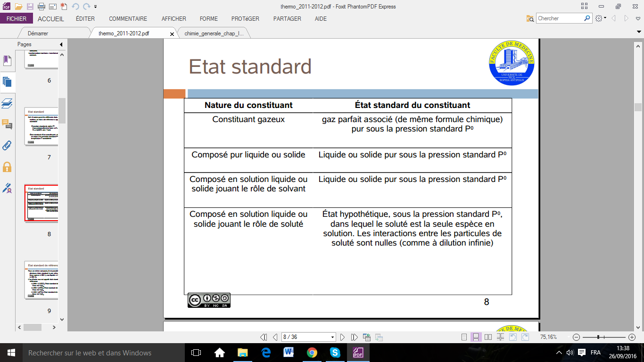Open the Attachments paperclip panel

point(7,146)
